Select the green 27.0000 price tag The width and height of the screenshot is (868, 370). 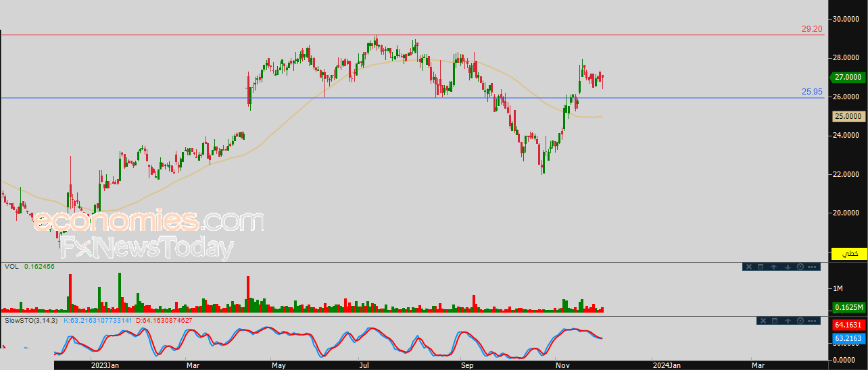coord(848,77)
